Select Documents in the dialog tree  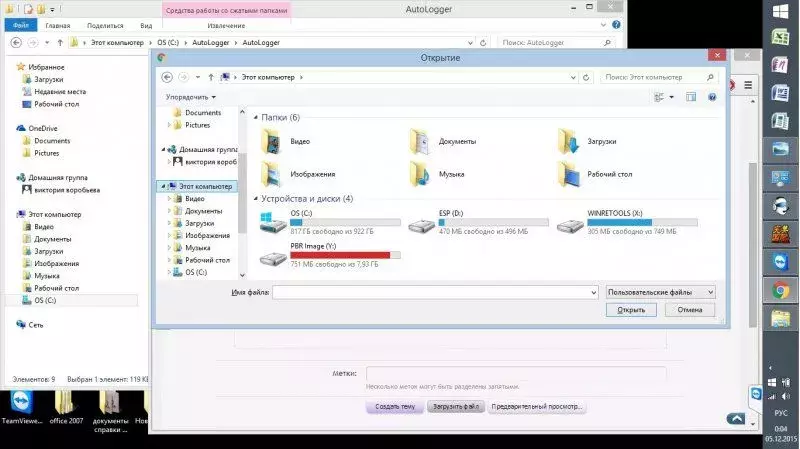pyautogui.click(x=198, y=112)
